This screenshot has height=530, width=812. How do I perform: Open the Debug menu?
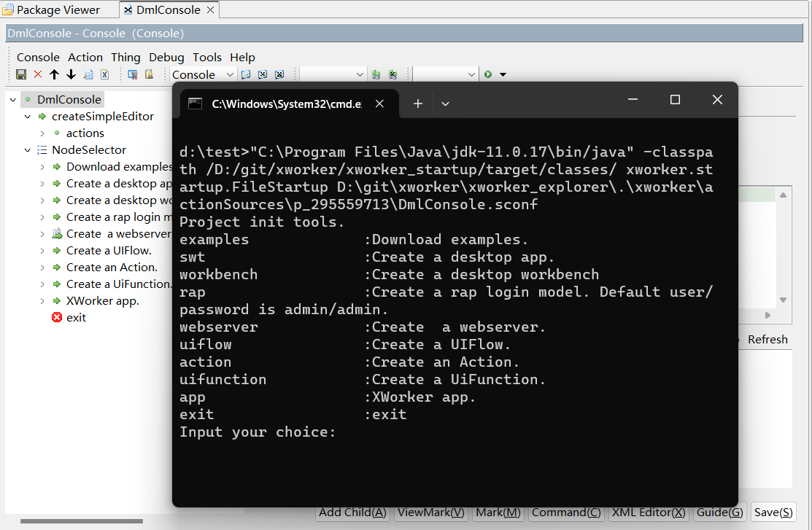(x=166, y=57)
